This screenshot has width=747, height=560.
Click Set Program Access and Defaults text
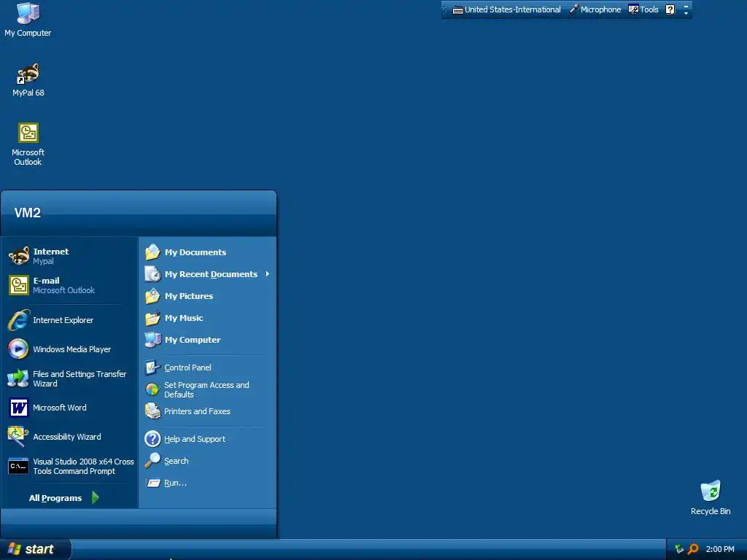point(206,389)
